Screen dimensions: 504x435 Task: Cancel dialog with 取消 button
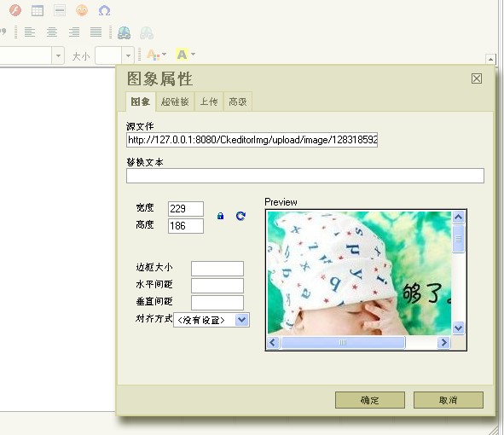click(x=449, y=400)
